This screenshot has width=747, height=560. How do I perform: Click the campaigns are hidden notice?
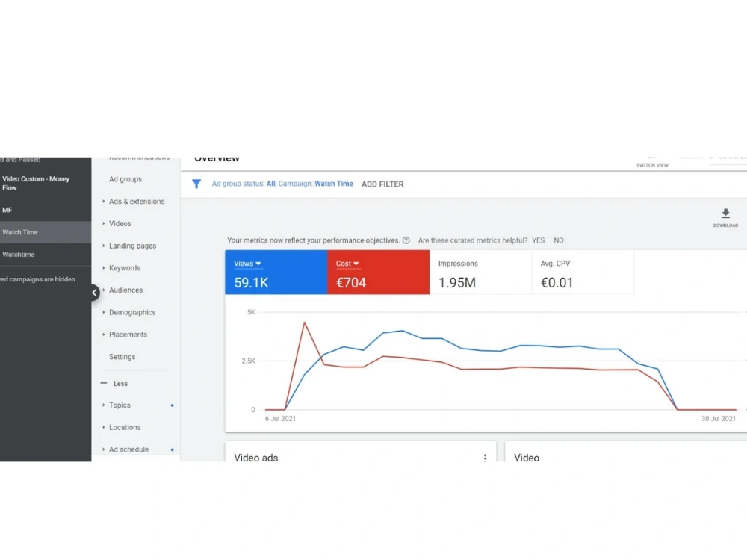coord(38,279)
